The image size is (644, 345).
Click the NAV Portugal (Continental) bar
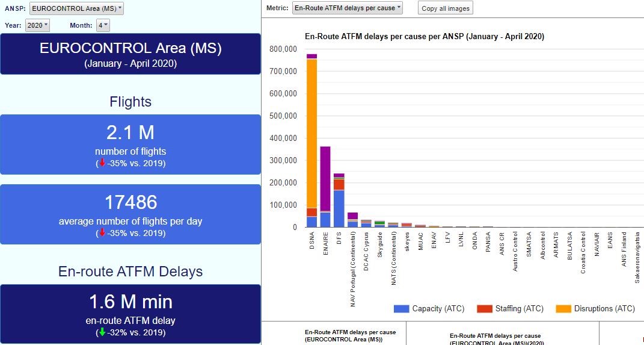[352, 220]
